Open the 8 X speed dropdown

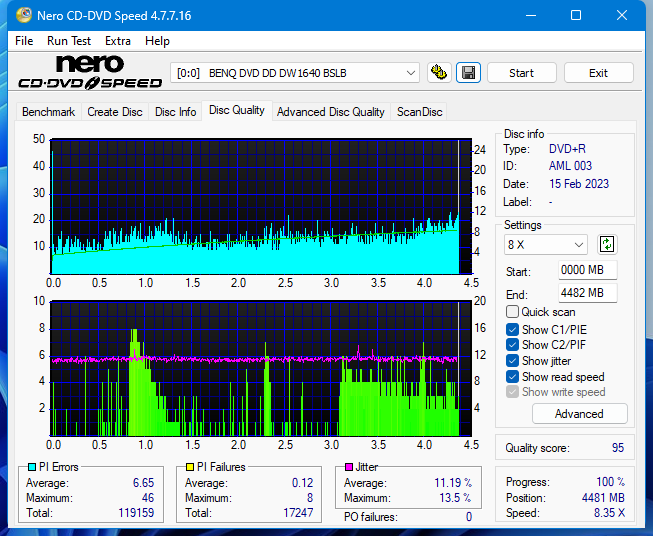coord(546,245)
